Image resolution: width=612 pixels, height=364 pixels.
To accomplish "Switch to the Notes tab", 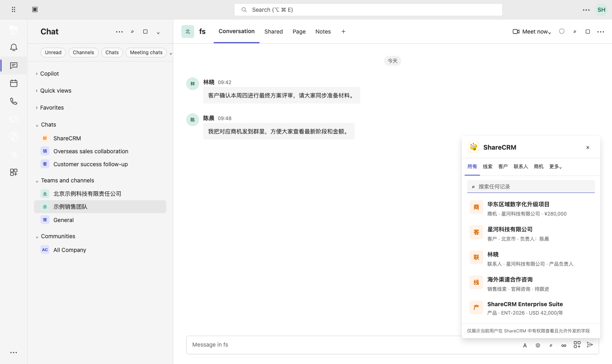I will click(x=323, y=32).
